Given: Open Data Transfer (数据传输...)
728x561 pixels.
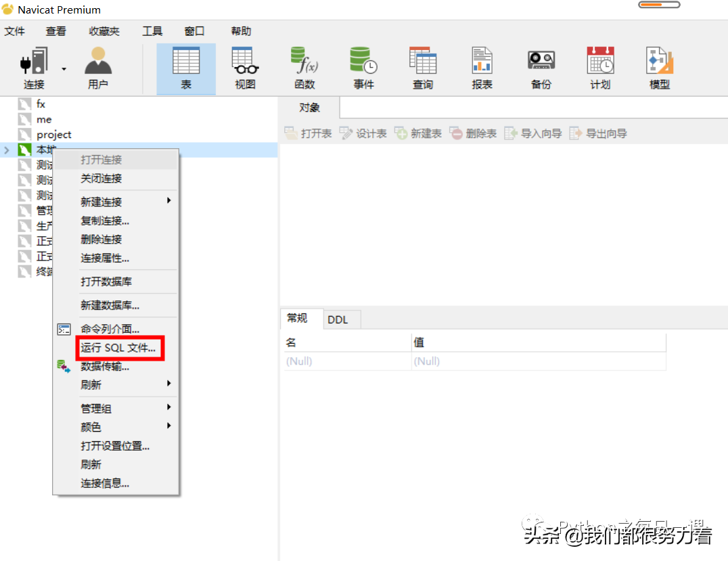Looking at the screenshot, I should pos(116,366).
